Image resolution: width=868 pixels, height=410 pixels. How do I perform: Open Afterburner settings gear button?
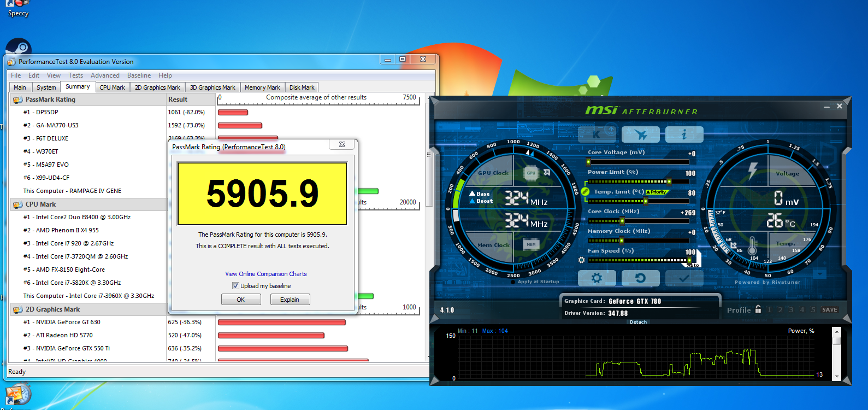click(x=597, y=278)
